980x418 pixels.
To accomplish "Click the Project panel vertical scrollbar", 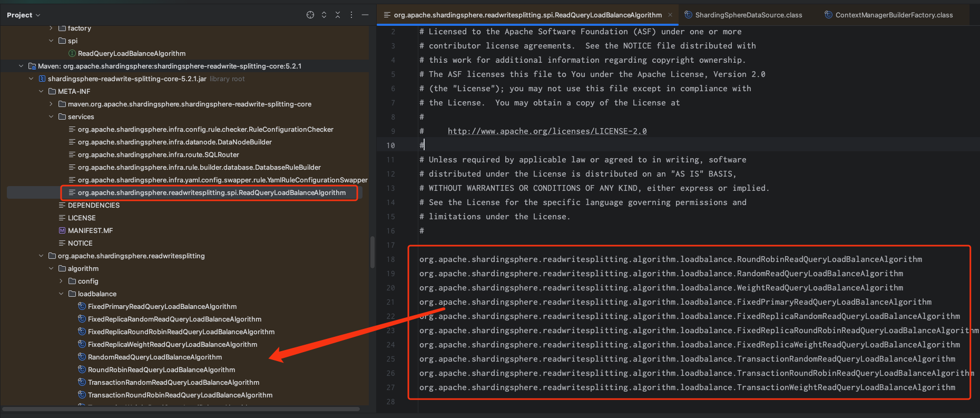I will pyautogui.click(x=373, y=252).
